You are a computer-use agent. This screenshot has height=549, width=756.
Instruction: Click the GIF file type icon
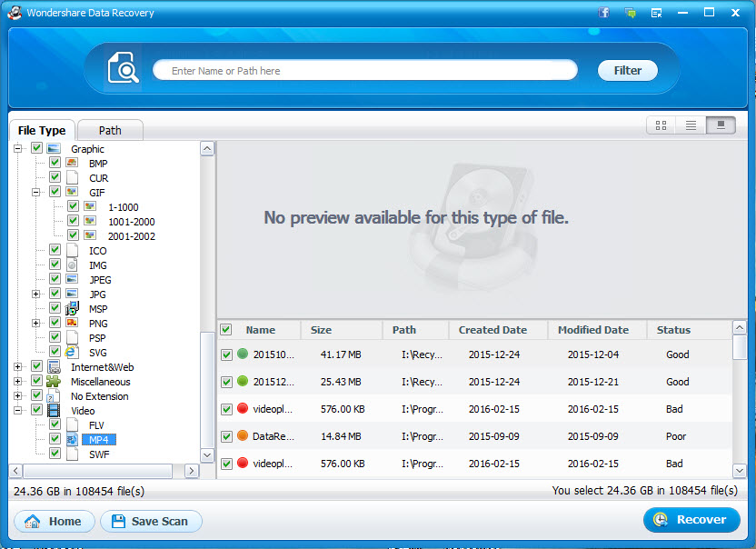(72, 192)
